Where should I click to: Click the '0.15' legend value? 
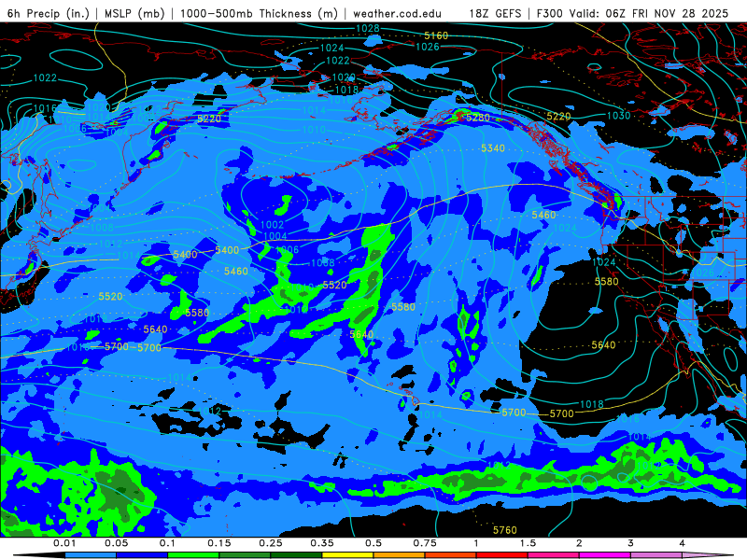point(219,543)
